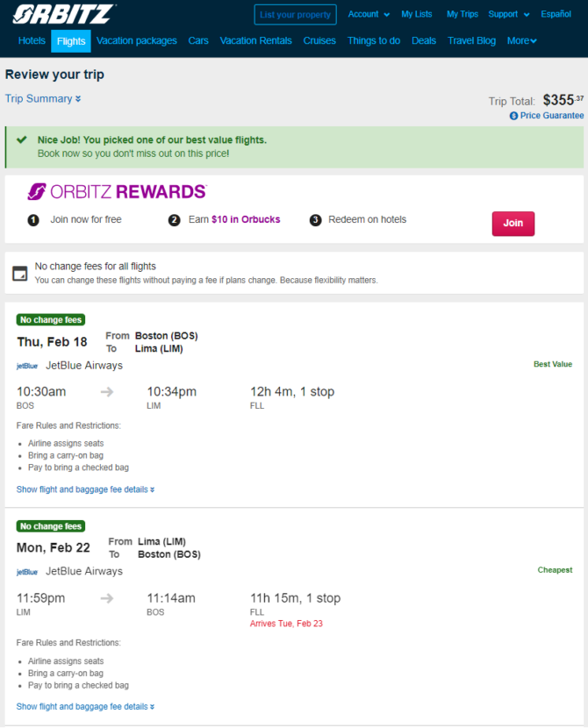Click the Orbitz logo
The height and width of the screenshot is (728, 588).
[64, 14]
